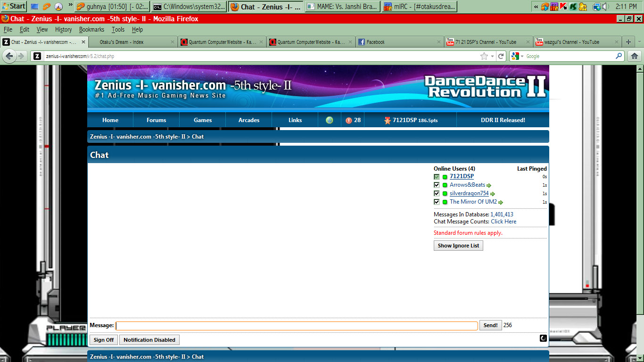Switch to 71 21 DSP's Channel YouTube tab
The height and width of the screenshot is (362, 644).
coord(488,42)
